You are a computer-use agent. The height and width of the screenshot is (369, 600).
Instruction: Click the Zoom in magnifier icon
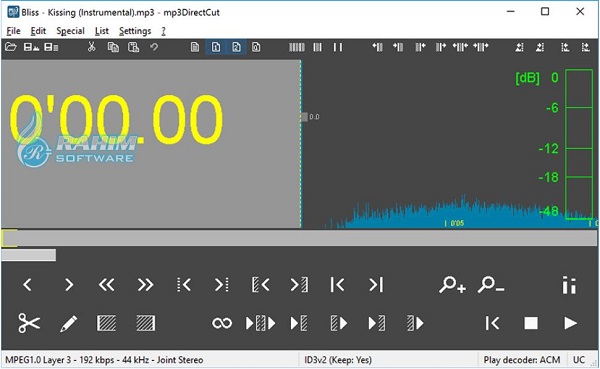(x=452, y=285)
